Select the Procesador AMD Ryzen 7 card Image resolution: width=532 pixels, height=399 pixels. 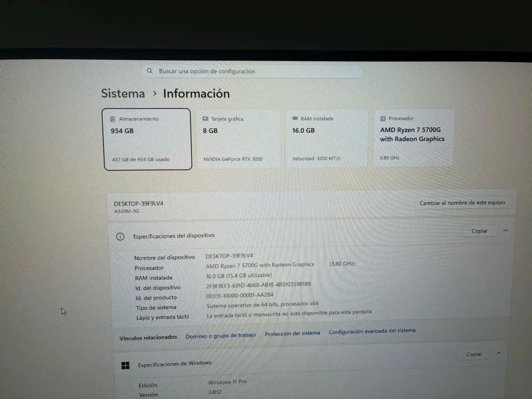pos(414,138)
